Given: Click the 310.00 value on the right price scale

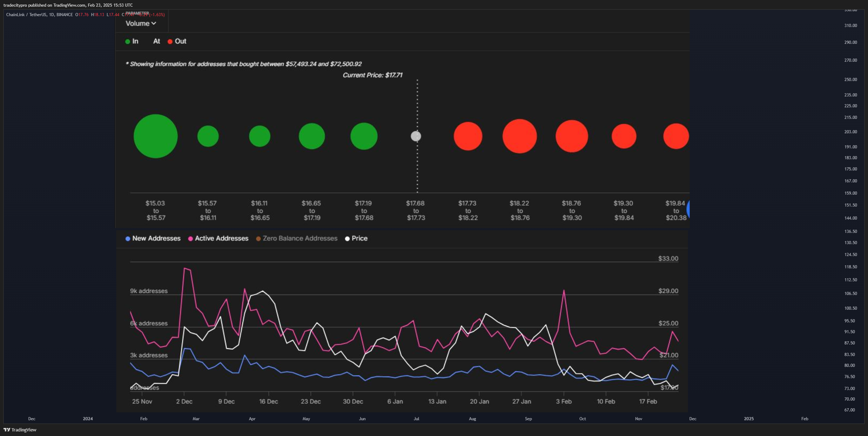Looking at the screenshot, I should click(850, 26).
